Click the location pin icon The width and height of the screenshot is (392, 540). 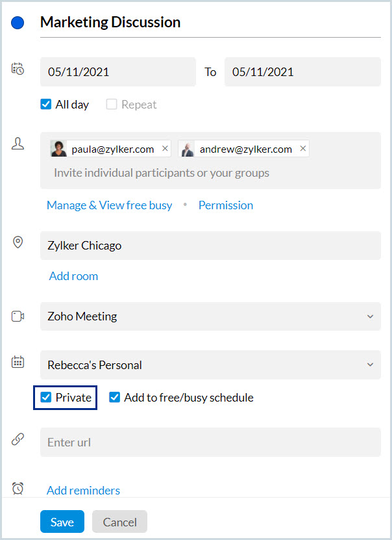18,242
